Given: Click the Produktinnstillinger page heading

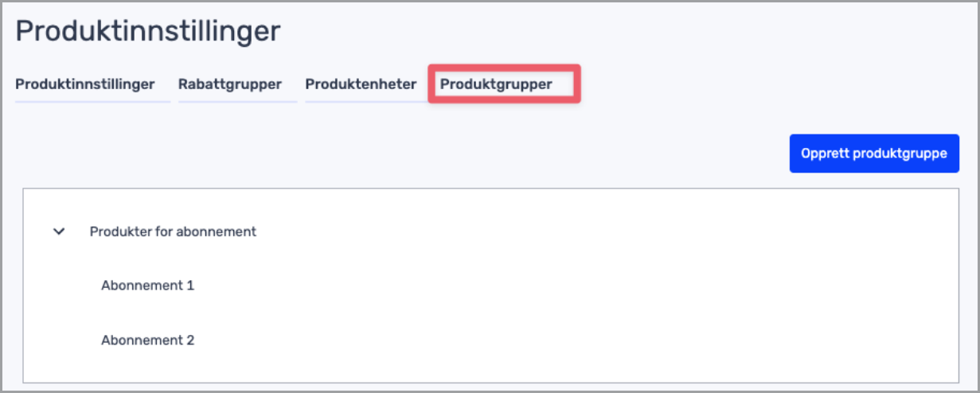Looking at the screenshot, I should (148, 32).
